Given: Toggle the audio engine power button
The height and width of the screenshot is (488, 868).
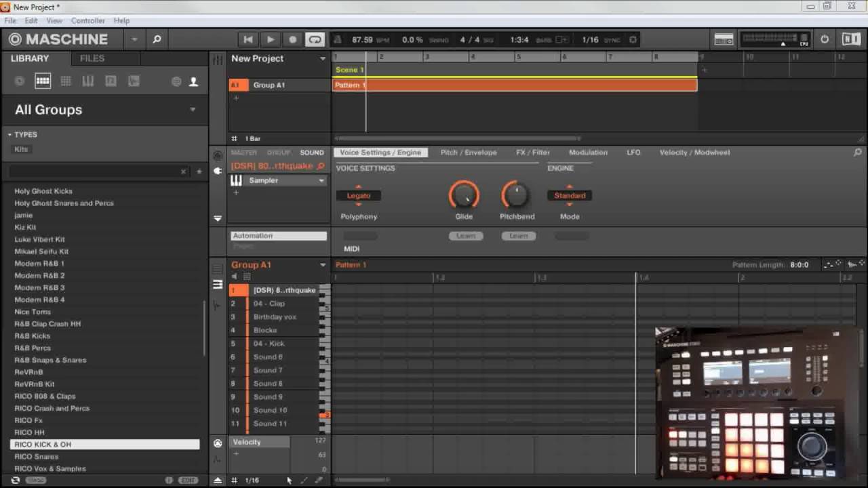Looking at the screenshot, I should [x=825, y=39].
